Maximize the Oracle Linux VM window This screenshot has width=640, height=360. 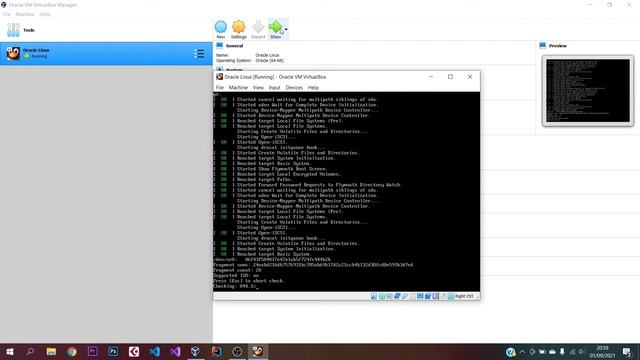pos(450,77)
